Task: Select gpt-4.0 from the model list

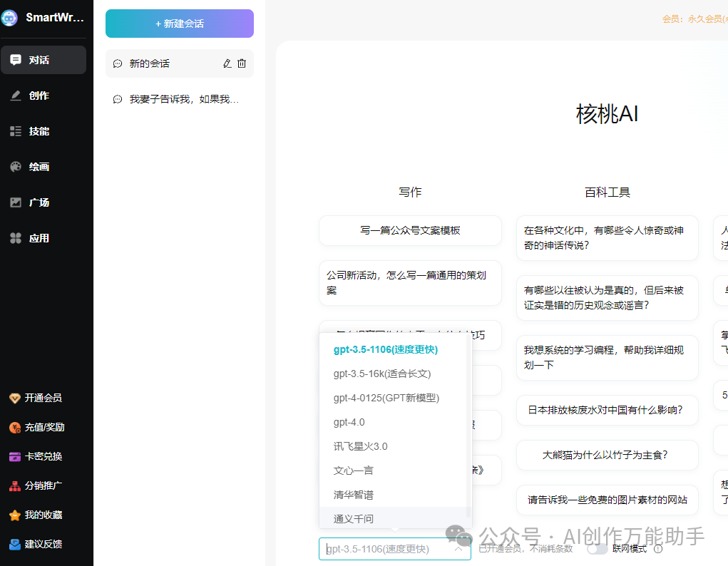Action: pyautogui.click(x=349, y=422)
